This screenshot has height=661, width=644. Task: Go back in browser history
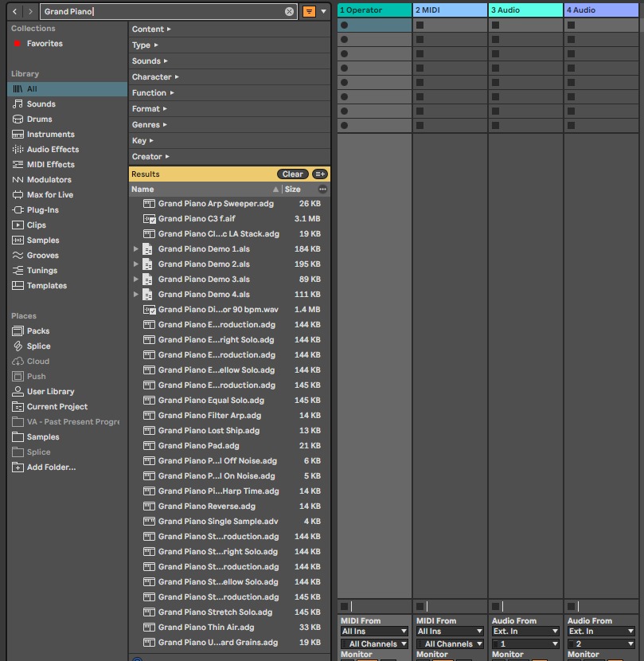[15, 11]
